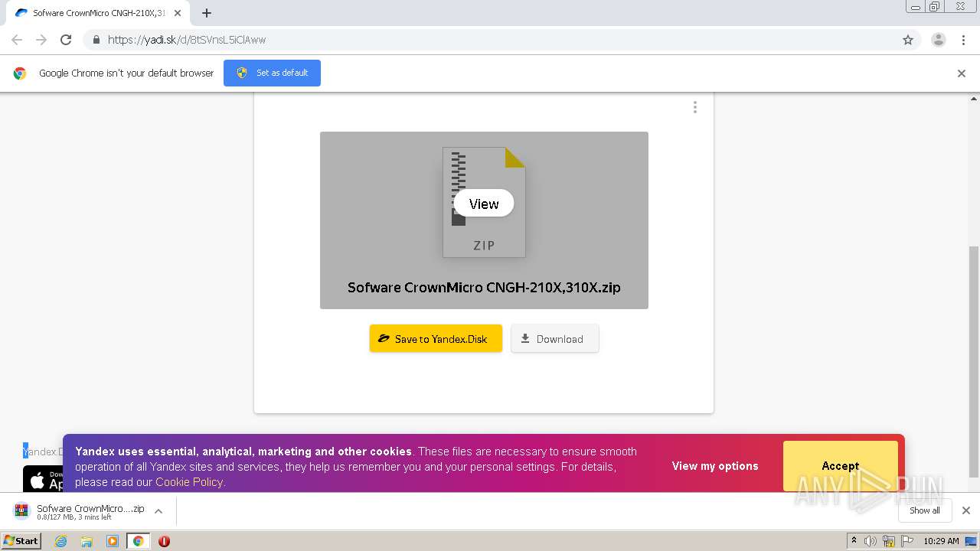Open the file card three-dot options menu
The image size is (980, 551).
coord(694,108)
